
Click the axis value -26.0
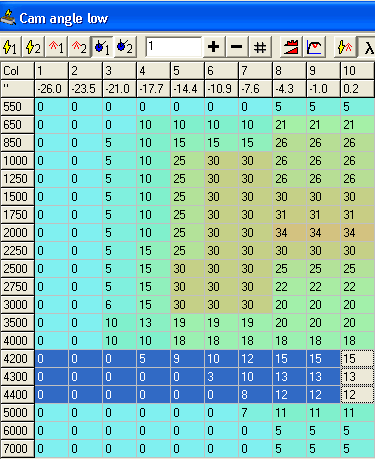[52, 89]
